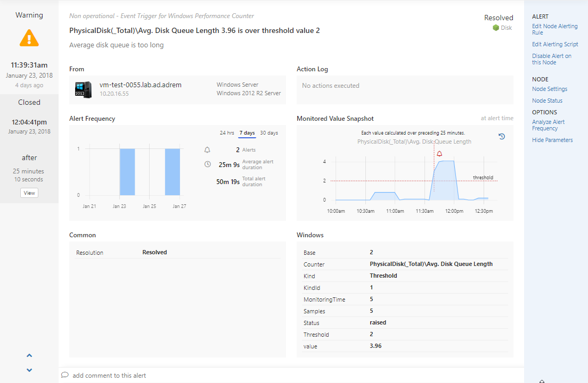This screenshot has height=383, width=588.
Task: Click the value 3.96 in Windows table
Action: pyautogui.click(x=375, y=346)
